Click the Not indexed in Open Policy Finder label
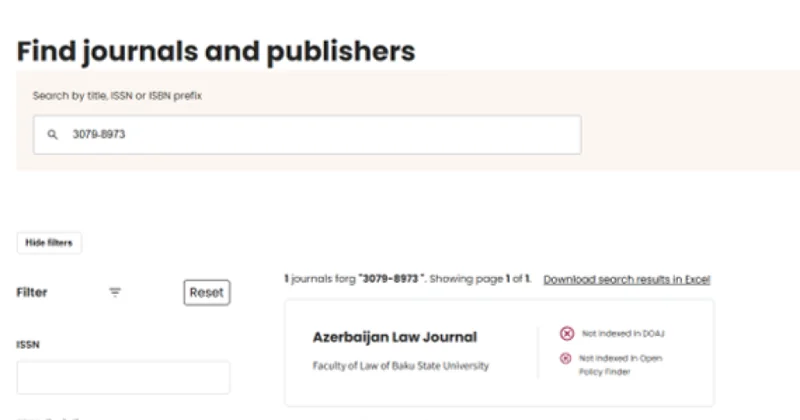This screenshot has width=800, height=420. click(x=620, y=365)
